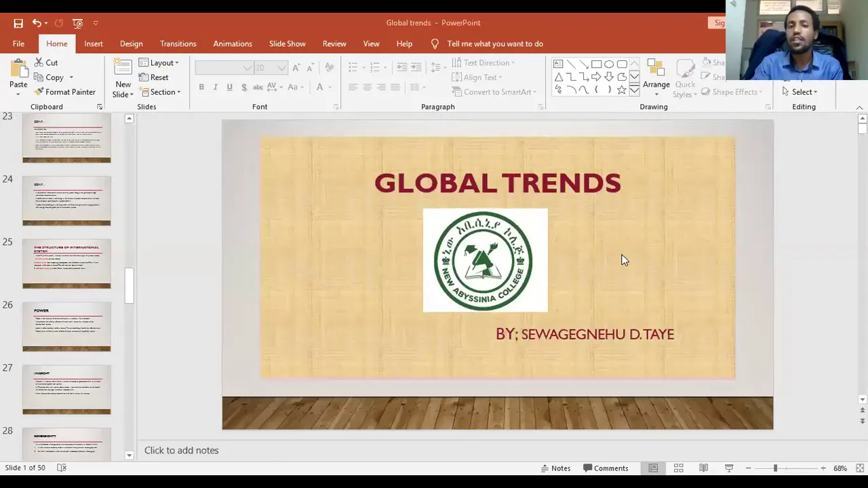Switch to the Slide Show tab
The width and height of the screenshot is (868, 488).
click(x=287, y=43)
